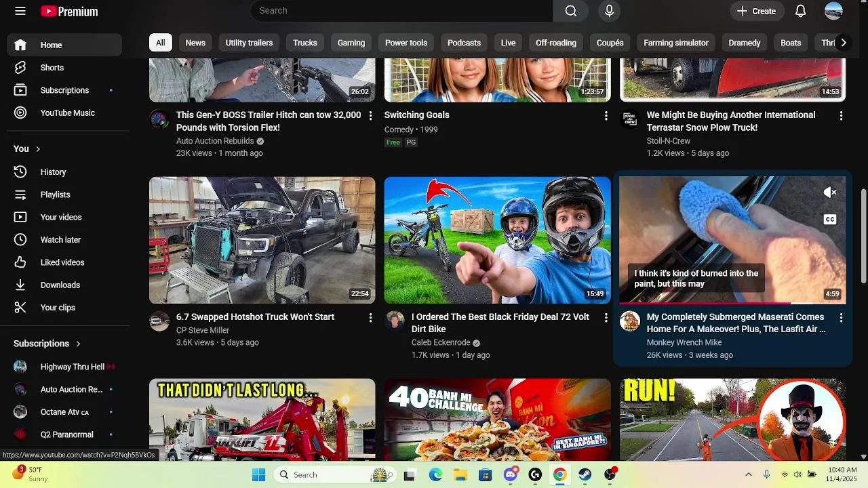The height and width of the screenshot is (488, 868).
Task: Expand the You section
Action: [x=27, y=148]
